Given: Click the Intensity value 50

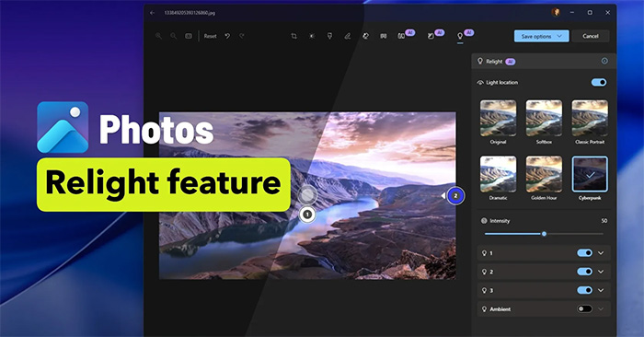Looking at the screenshot, I should [604, 221].
